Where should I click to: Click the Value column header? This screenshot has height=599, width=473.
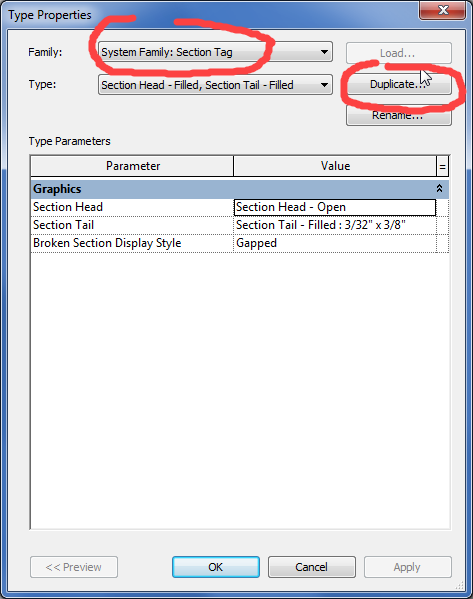[335, 166]
